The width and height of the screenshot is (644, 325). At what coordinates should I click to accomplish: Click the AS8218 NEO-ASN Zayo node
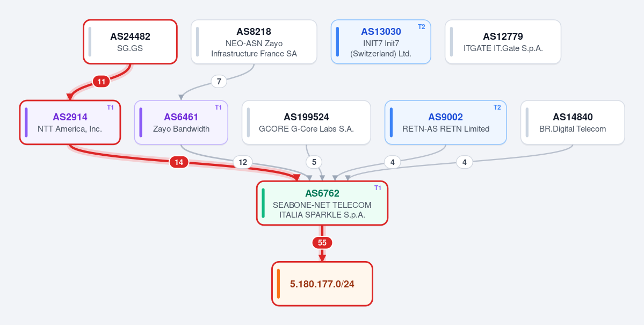(254, 42)
